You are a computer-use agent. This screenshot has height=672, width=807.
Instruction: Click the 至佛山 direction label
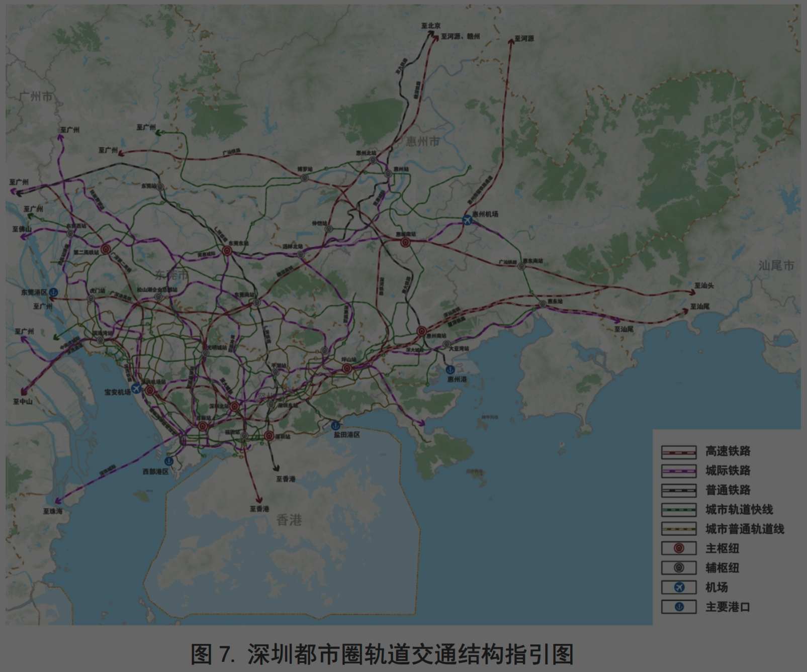(22, 230)
